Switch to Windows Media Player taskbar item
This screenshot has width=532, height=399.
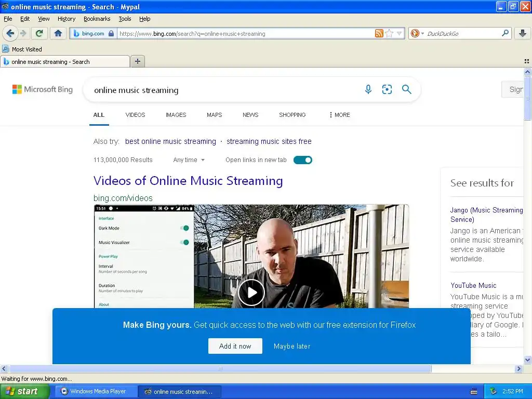[96, 391]
